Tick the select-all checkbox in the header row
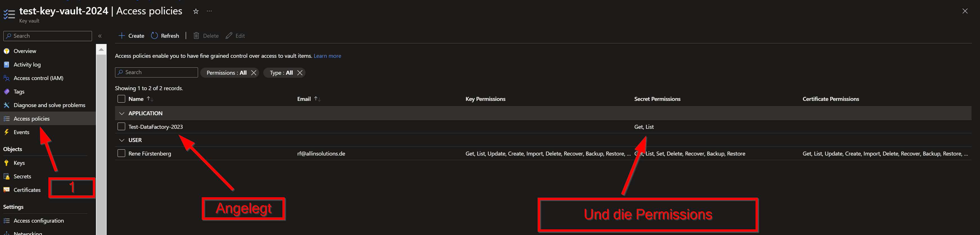The image size is (980, 235). pyautogui.click(x=121, y=99)
